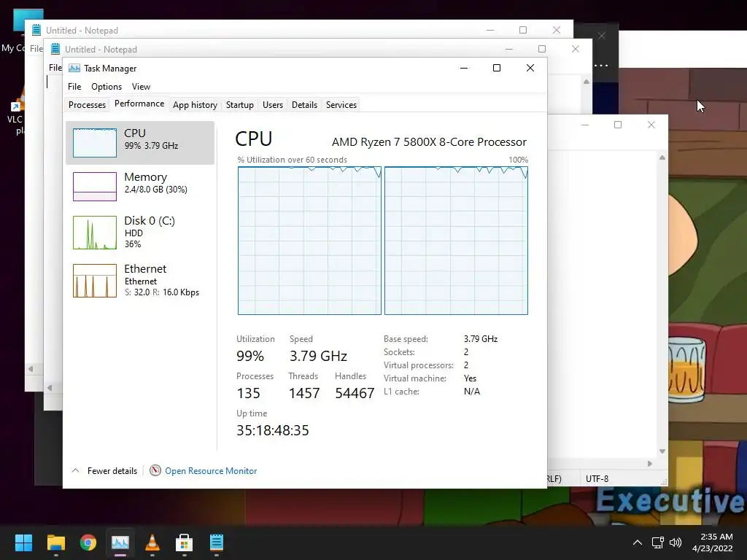Click the Virtual machine value Yes
Viewport: 747px width, 560px height.
[x=471, y=378]
